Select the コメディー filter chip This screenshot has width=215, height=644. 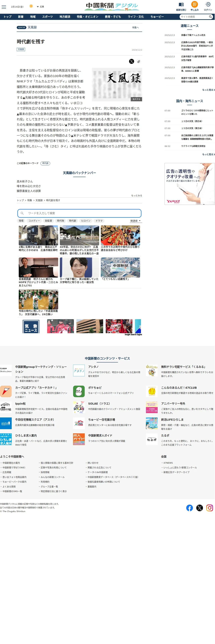pyautogui.click(x=34, y=221)
